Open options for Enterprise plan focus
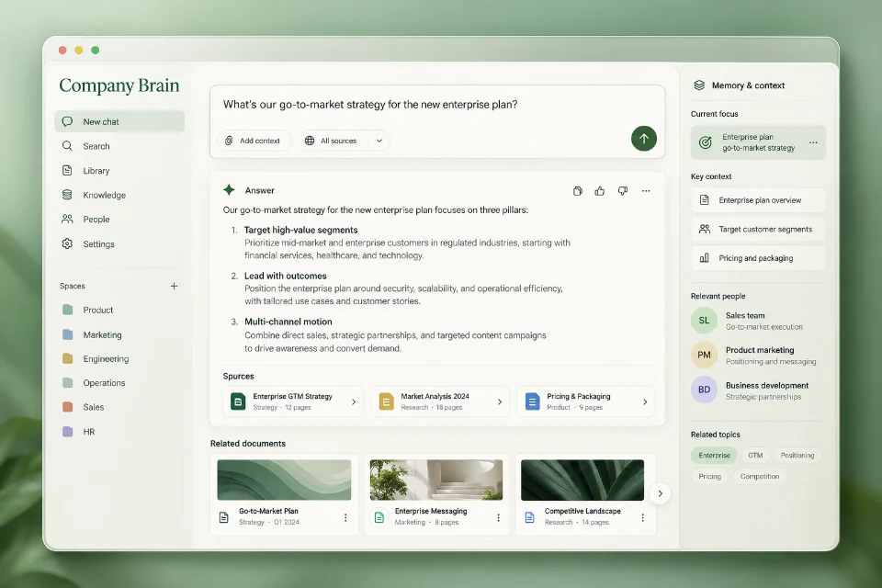The width and height of the screenshot is (882, 588). coord(813,142)
